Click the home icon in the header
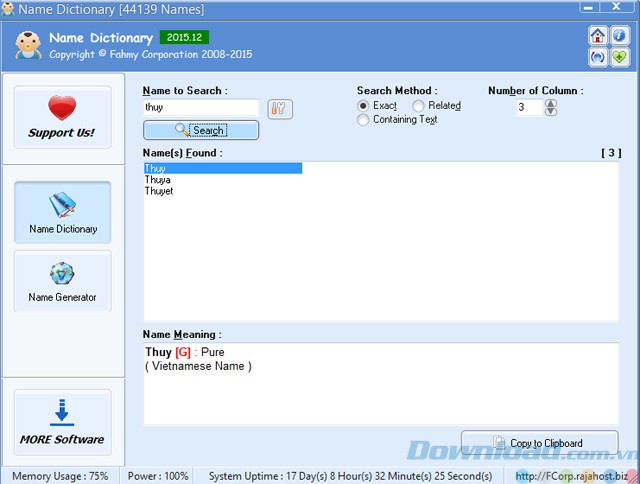The width and height of the screenshot is (640, 484). click(598, 35)
